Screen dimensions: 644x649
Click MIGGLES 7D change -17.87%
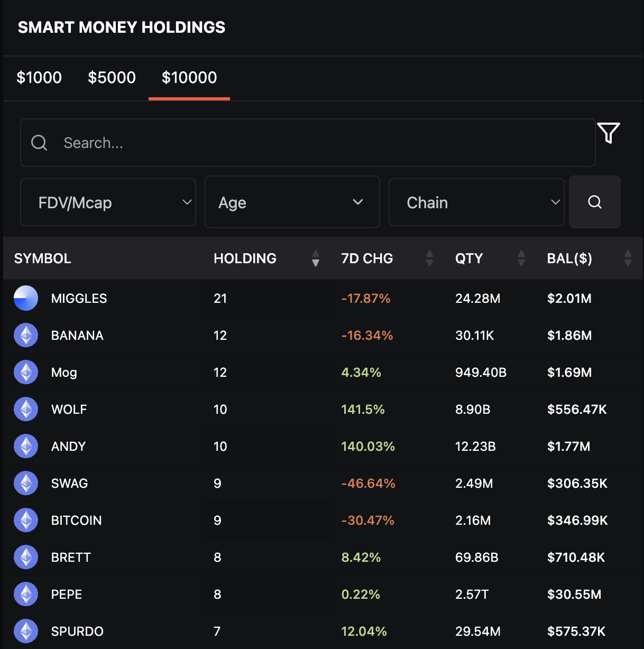coord(366,299)
